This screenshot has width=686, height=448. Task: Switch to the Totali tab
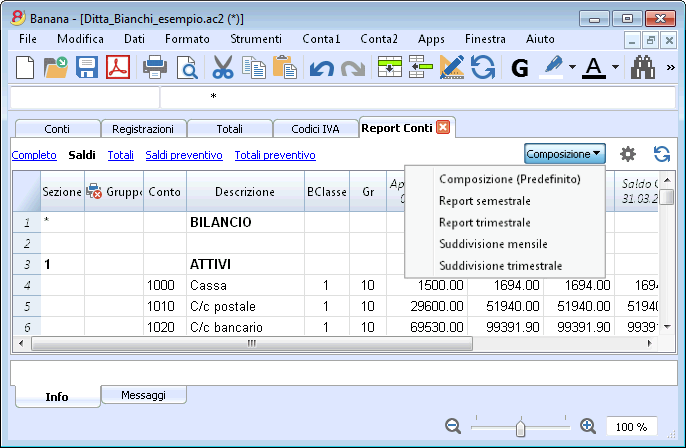pos(229,129)
